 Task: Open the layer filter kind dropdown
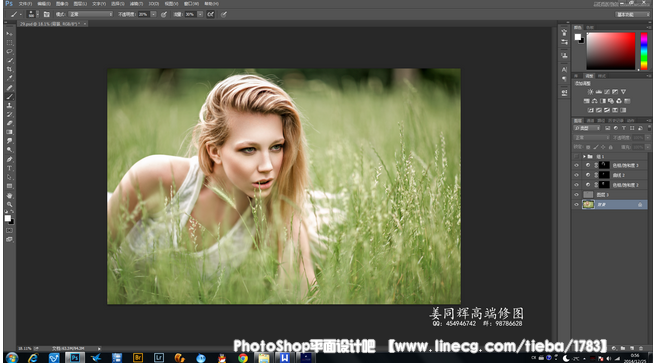tap(587, 128)
